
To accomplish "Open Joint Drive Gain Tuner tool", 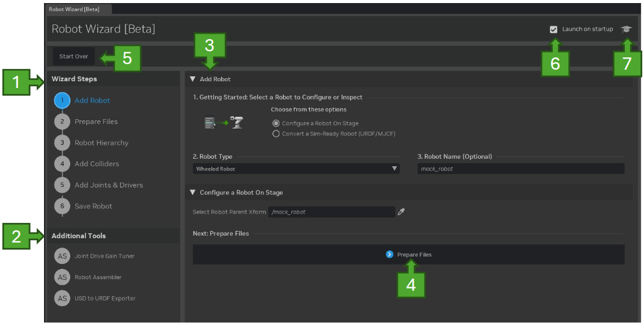I will 62,256.
